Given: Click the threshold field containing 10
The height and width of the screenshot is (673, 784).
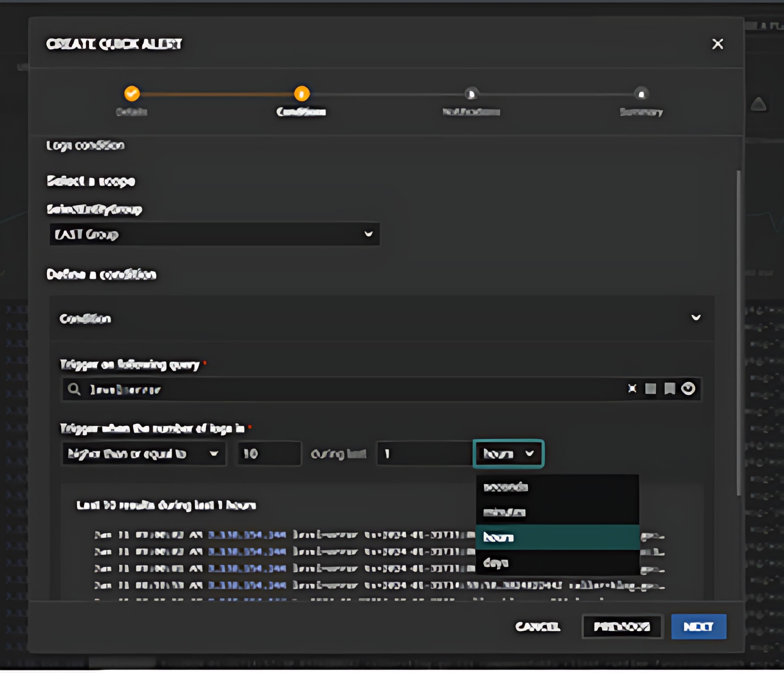Looking at the screenshot, I should (x=269, y=454).
